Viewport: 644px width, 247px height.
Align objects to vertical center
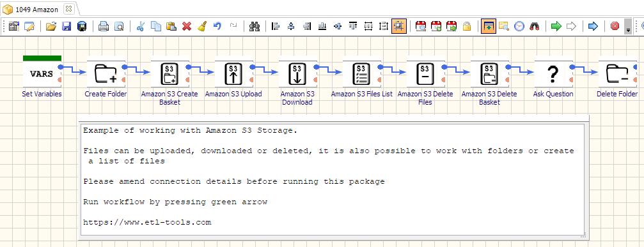pos(338,27)
